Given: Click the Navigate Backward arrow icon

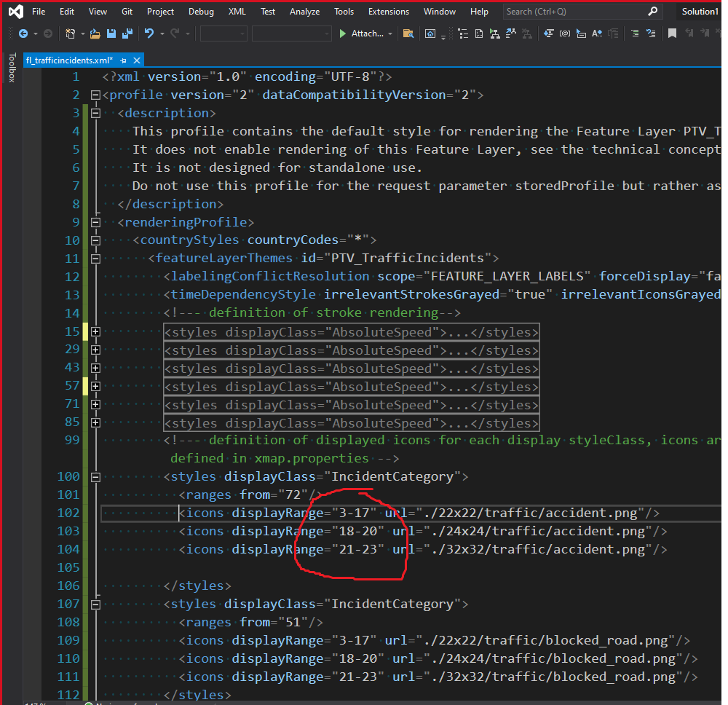Looking at the screenshot, I should 23,34.
